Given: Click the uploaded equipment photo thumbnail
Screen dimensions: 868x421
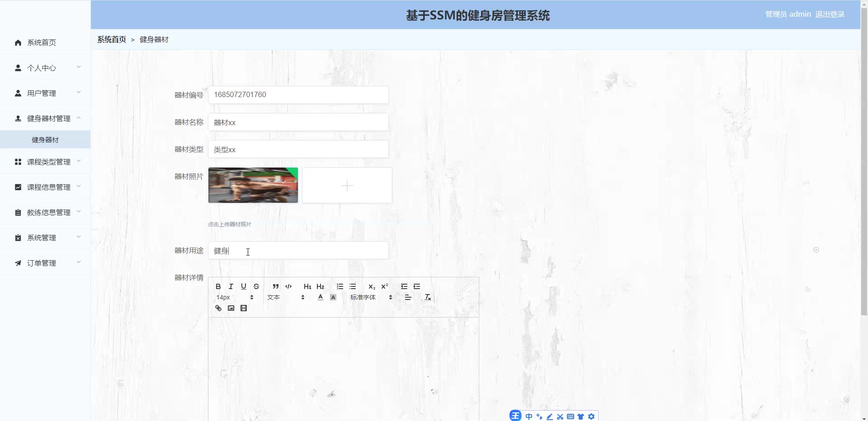Looking at the screenshot, I should pyautogui.click(x=253, y=185).
